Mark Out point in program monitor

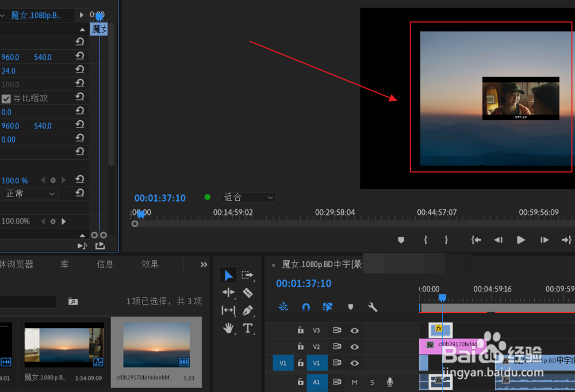pyautogui.click(x=446, y=240)
